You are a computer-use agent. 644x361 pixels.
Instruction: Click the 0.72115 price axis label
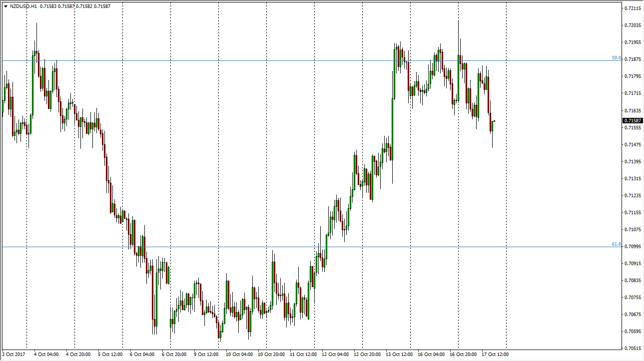pyautogui.click(x=633, y=8)
